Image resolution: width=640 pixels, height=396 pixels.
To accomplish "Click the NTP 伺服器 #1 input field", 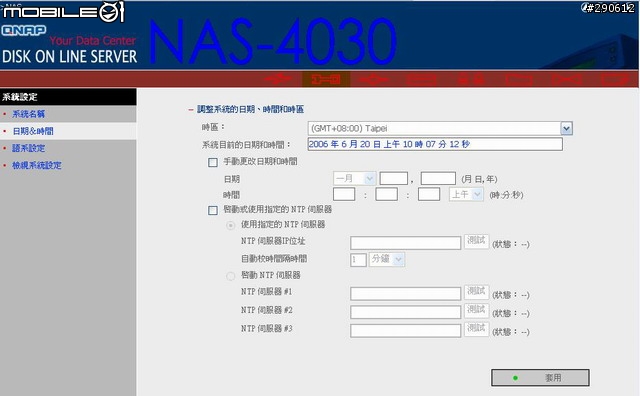I will pyautogui.click(x=406, y=294).
